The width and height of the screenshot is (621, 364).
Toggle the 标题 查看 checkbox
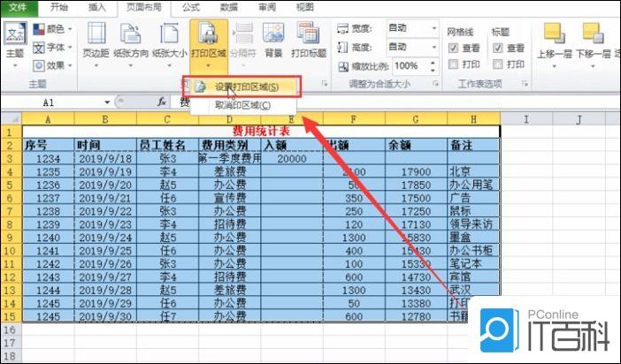tap(498, 49)
